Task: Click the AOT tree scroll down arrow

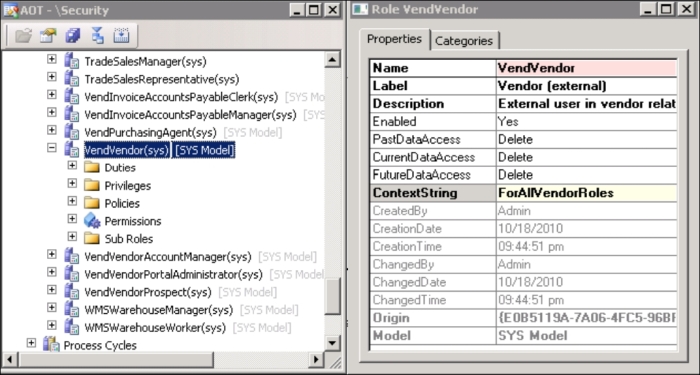Action: [x=333, y=343]
